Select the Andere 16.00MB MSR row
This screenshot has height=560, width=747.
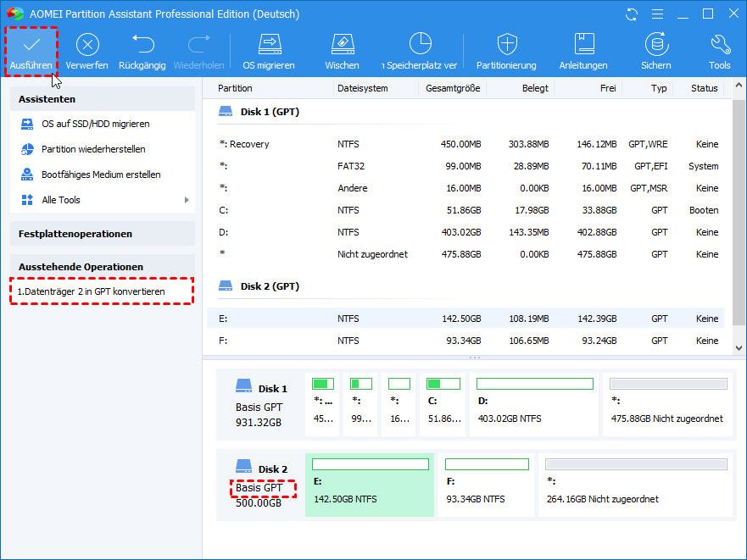pyautogui.click(x=466, y=188)
